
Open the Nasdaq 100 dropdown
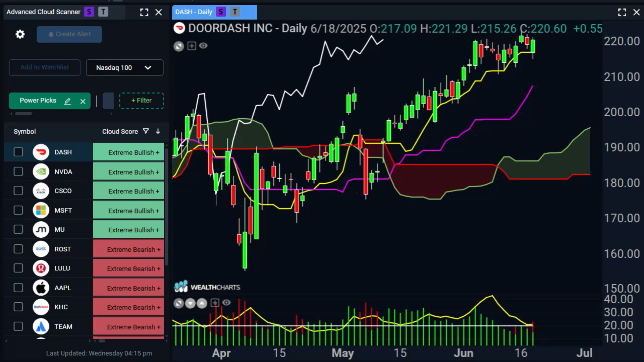click(124, 68)
